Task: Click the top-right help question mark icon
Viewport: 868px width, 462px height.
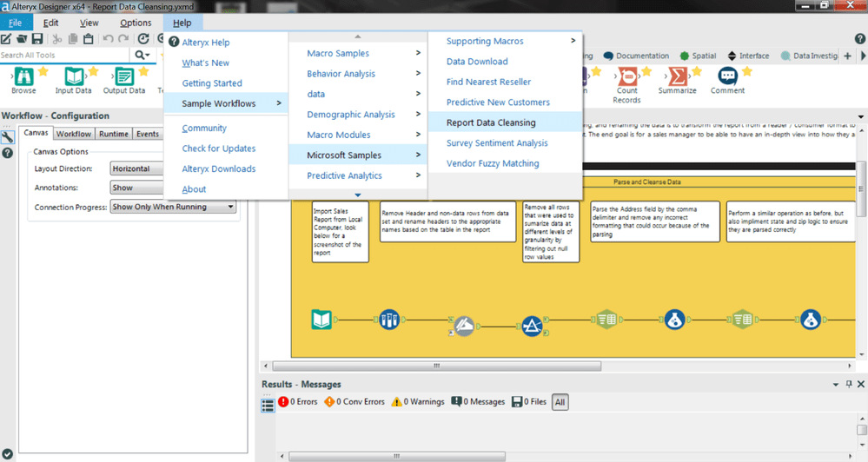Action: (x=859, y=39)
